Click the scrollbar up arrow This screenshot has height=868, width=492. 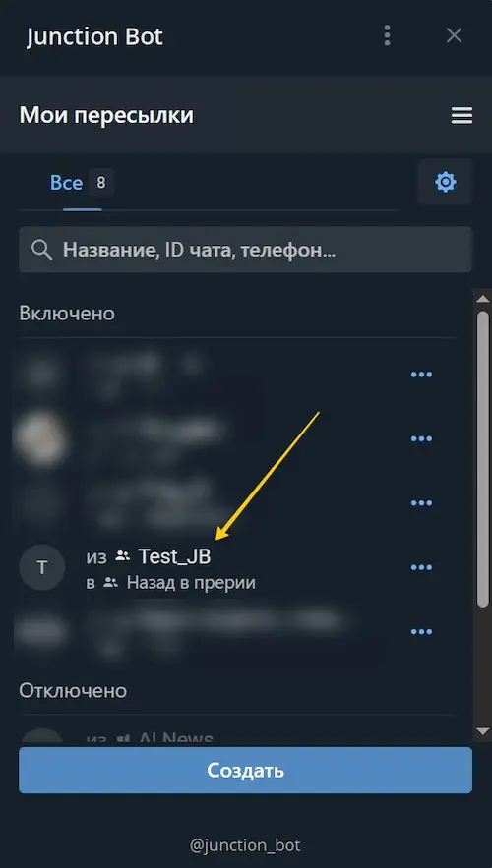point(482,299)
